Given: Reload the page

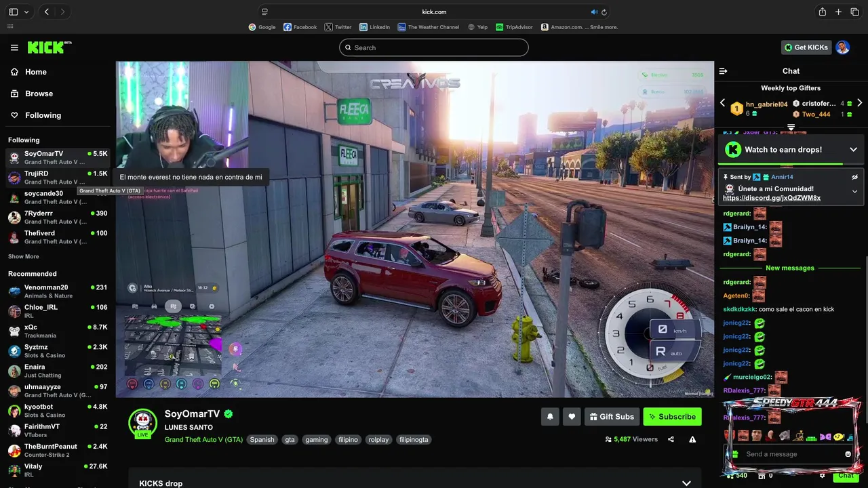Looking at the screenshot, I should coord(604,12).
